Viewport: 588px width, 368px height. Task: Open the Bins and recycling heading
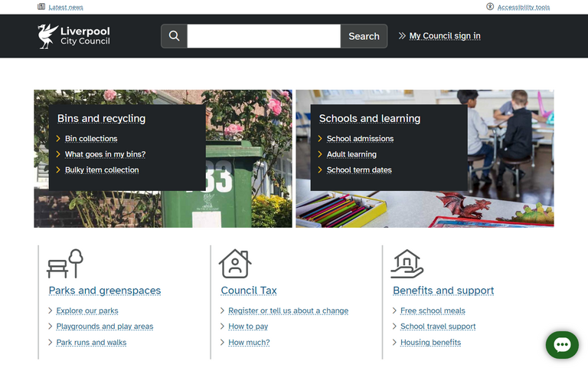click(x=101, y=119)
